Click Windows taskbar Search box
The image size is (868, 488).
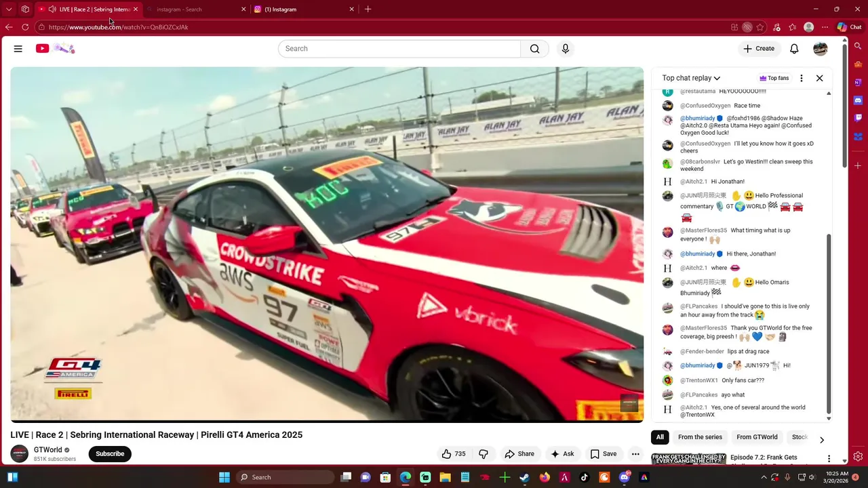click(x=283, y=477)
